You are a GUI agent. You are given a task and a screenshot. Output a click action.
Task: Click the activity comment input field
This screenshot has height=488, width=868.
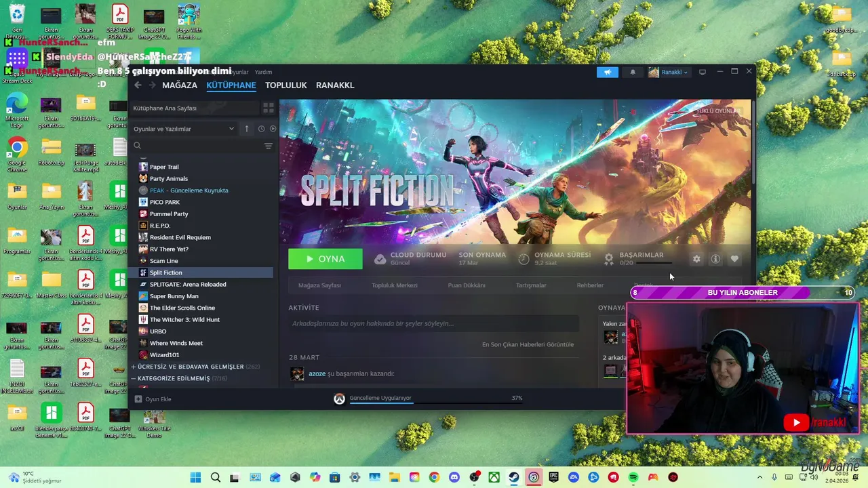pyautogui.click(x=433, y=323)
